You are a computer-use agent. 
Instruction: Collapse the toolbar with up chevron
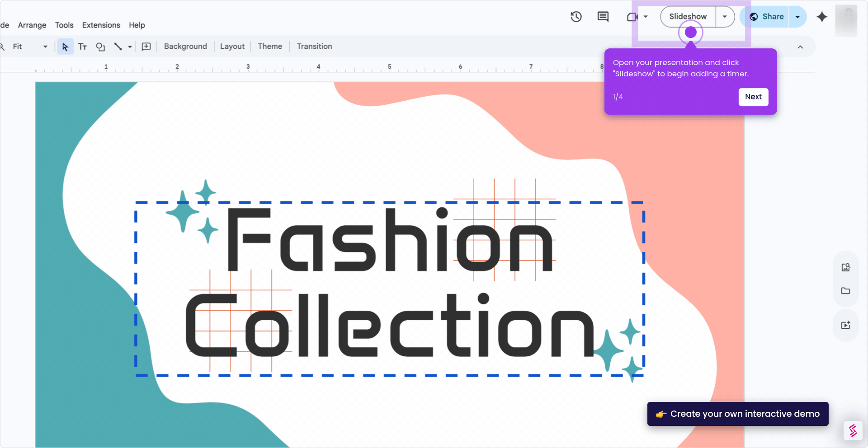point(800,47)
